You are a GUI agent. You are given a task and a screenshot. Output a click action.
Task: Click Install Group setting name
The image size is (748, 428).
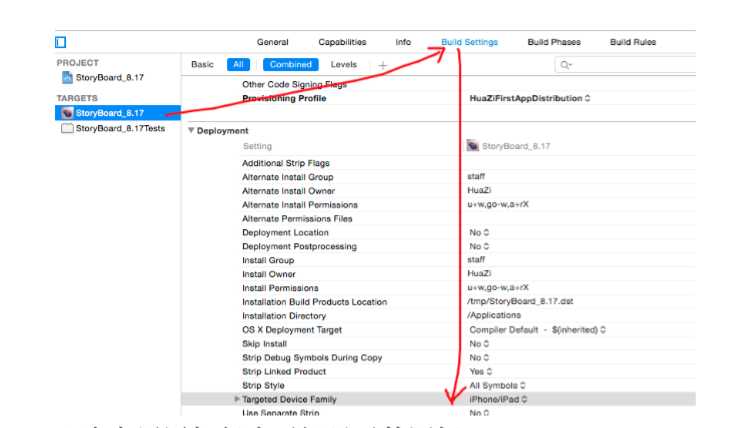coord(268,260)
